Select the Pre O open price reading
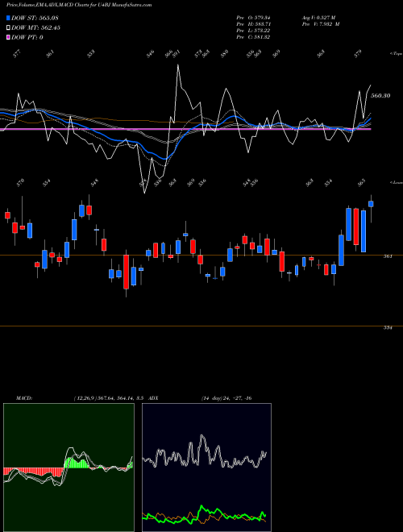The height and width of the screenshot is (532, 403). tap(253, 18)
